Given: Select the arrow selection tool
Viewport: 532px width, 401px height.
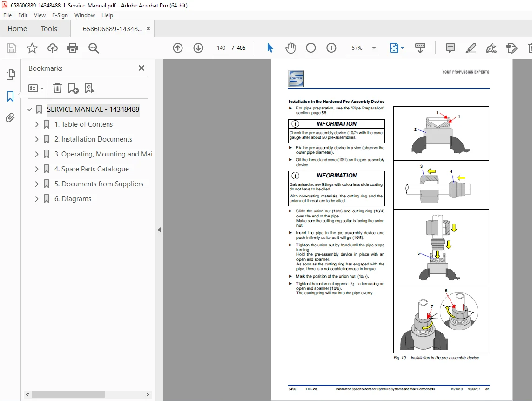Looking at the screenshot, I should (x=270, y=48).
